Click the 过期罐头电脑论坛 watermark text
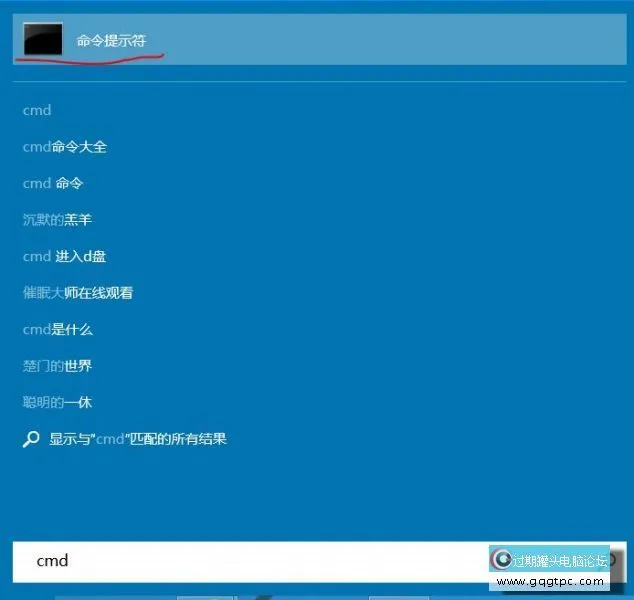 pos(560,560)
